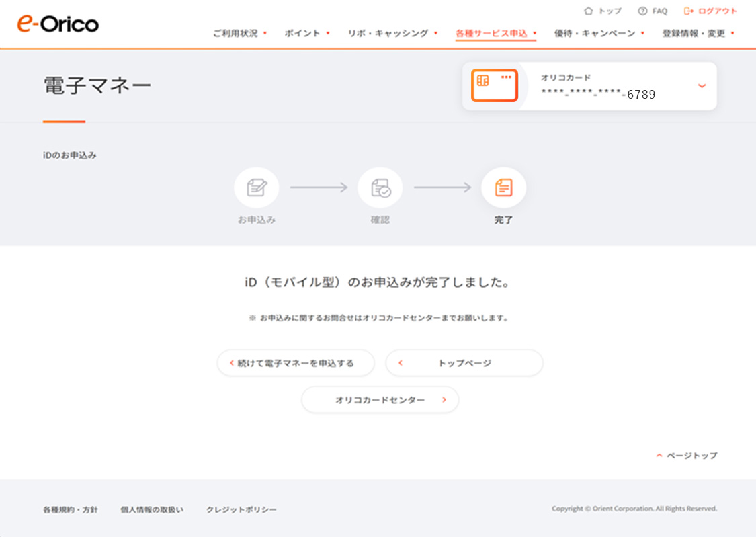Screen dimensions: 756x537
Task: Click the お問合せ notice text
Action: tap(378, 318)
